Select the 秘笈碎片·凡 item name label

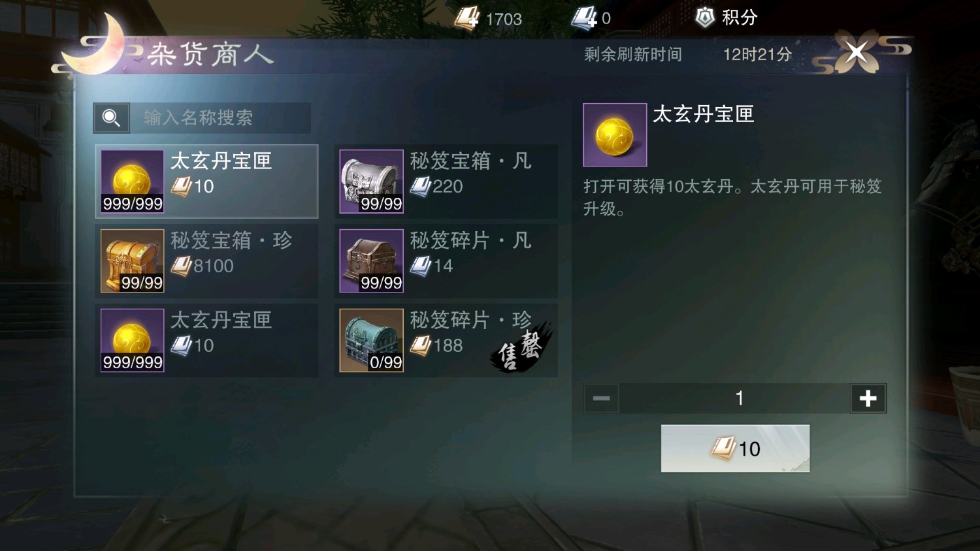470,240
